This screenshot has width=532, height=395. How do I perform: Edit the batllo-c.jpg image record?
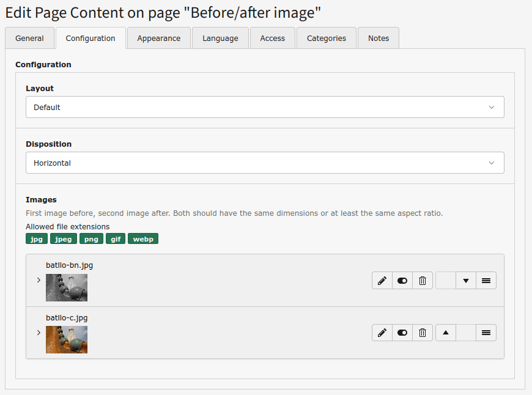click(382, 333)
